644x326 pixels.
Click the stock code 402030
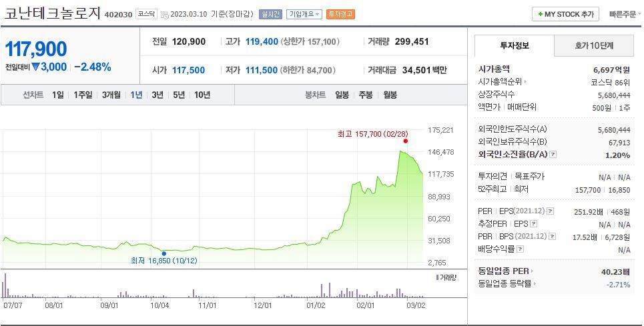pyautogui.click(x=118, y=15)
